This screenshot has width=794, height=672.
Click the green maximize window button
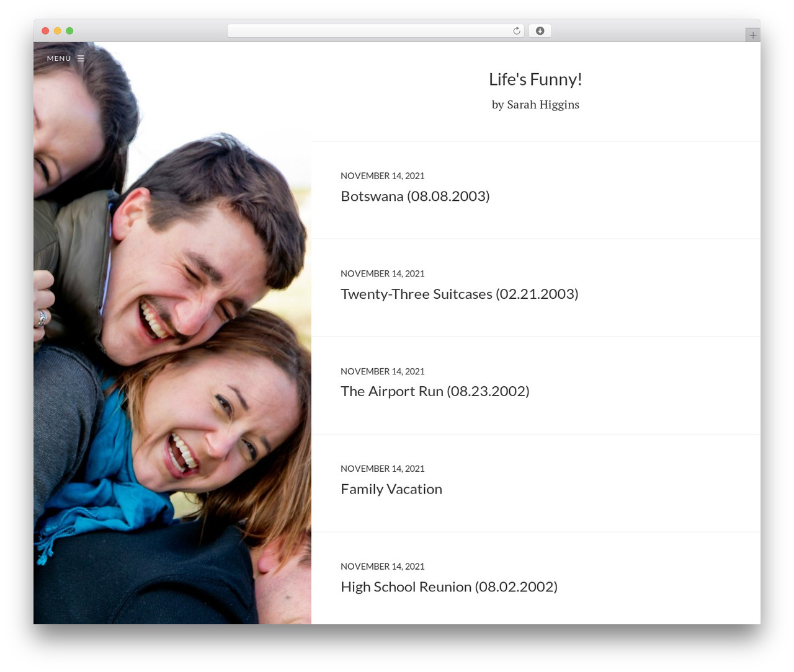pyautogui.click(x=69, y=31)
